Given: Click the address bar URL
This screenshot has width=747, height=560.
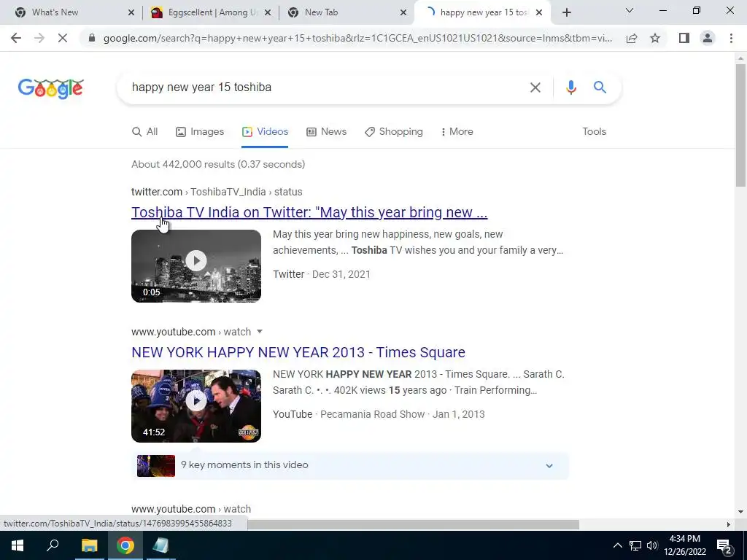Looking at the screenshot, I should click(x=357, y=38).
